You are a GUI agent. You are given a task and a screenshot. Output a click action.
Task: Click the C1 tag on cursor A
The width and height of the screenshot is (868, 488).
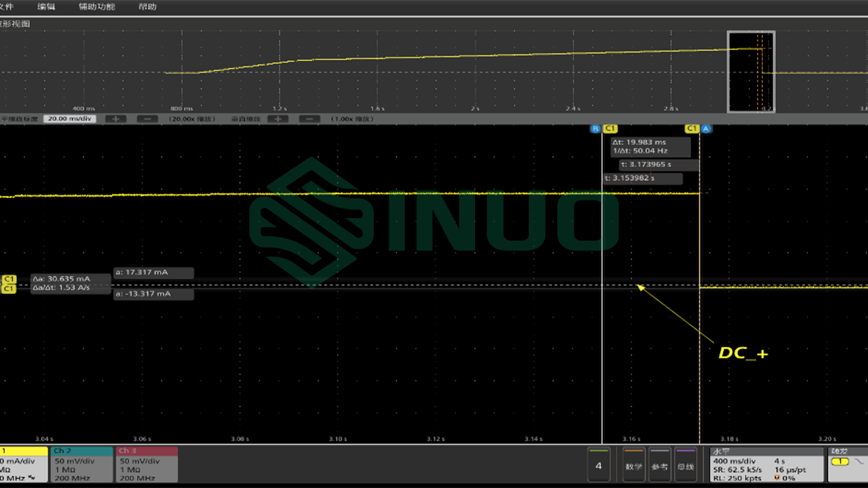(x=692, y=129)
